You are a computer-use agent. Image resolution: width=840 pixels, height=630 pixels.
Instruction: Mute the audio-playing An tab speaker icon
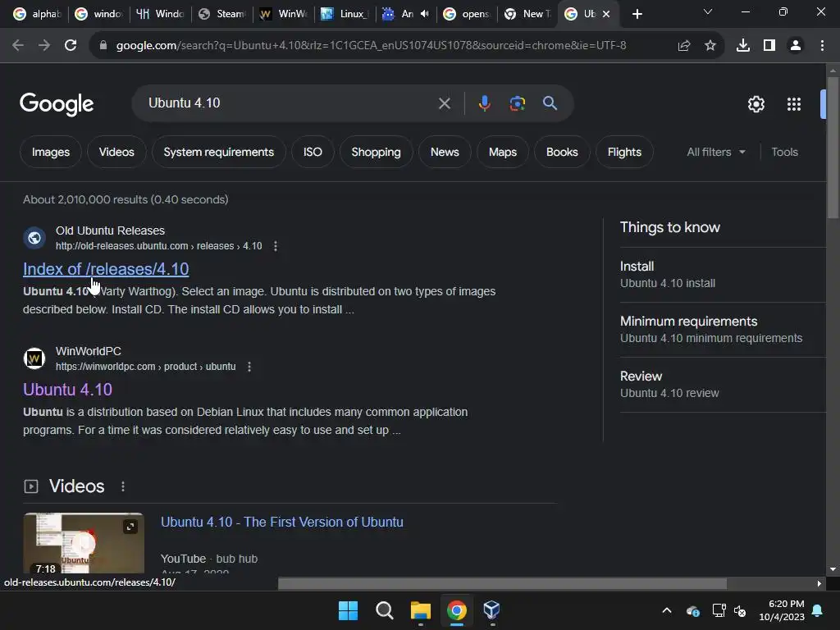[425, 14]
